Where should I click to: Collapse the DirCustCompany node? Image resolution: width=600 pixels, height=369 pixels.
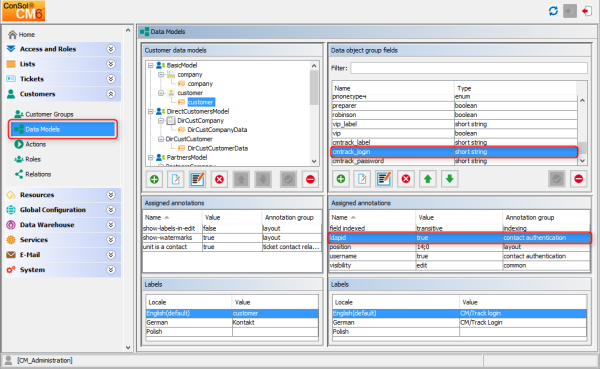[x=161, y=121]
